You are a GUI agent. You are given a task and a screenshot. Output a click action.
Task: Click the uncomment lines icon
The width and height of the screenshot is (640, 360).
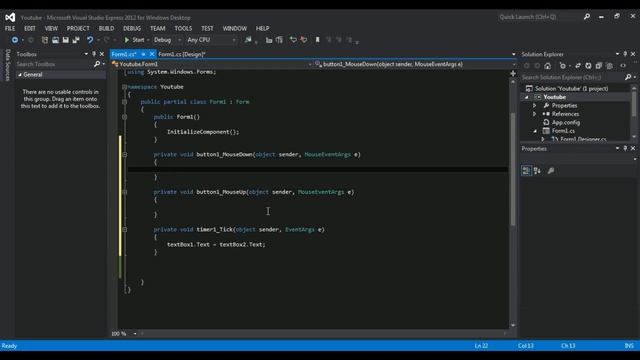[279, 40]
